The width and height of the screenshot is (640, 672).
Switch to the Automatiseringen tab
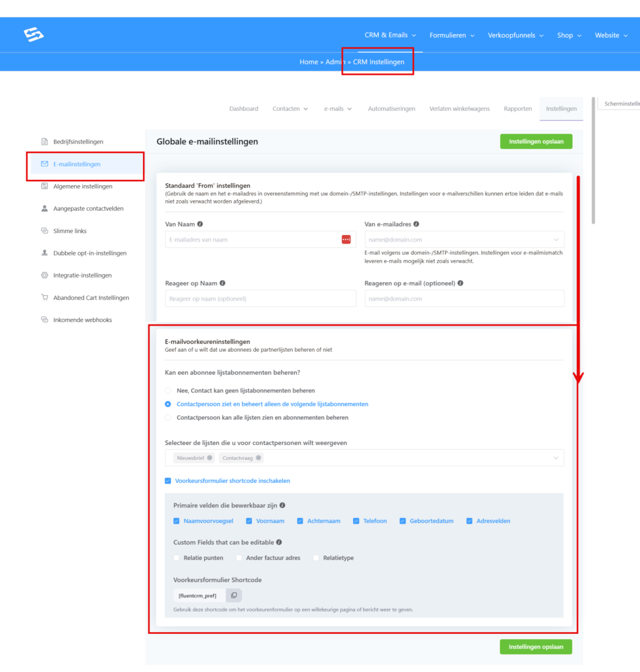[391, 109]
